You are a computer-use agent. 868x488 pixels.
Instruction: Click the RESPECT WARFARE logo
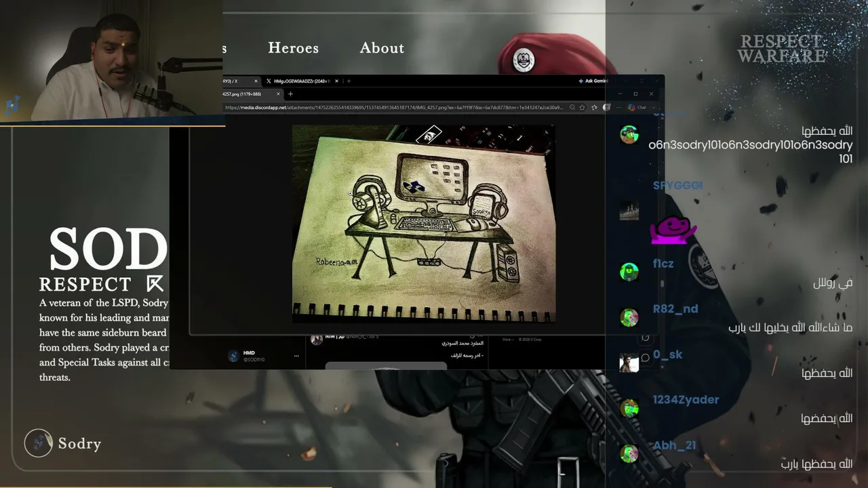coord(781,49)
